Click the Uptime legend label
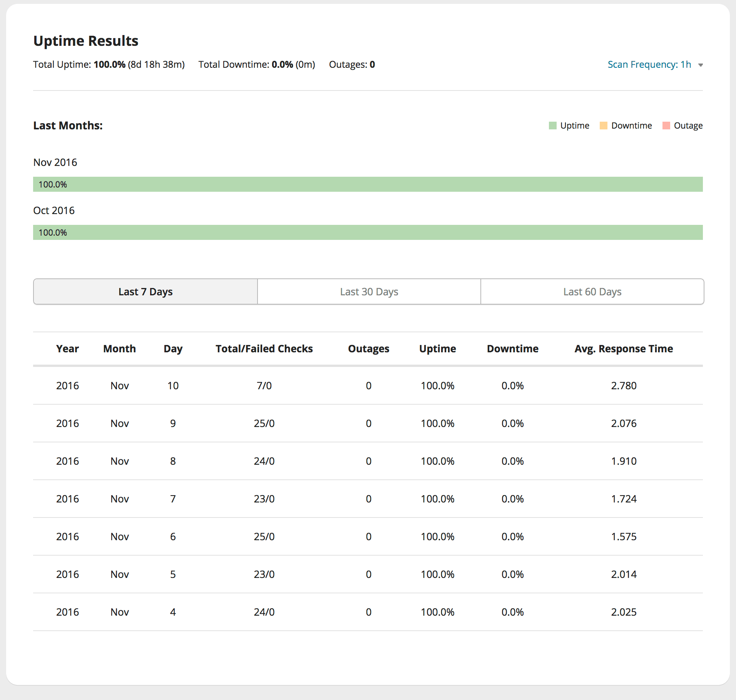This screenshot has width=736, height=700. (575, 126)
